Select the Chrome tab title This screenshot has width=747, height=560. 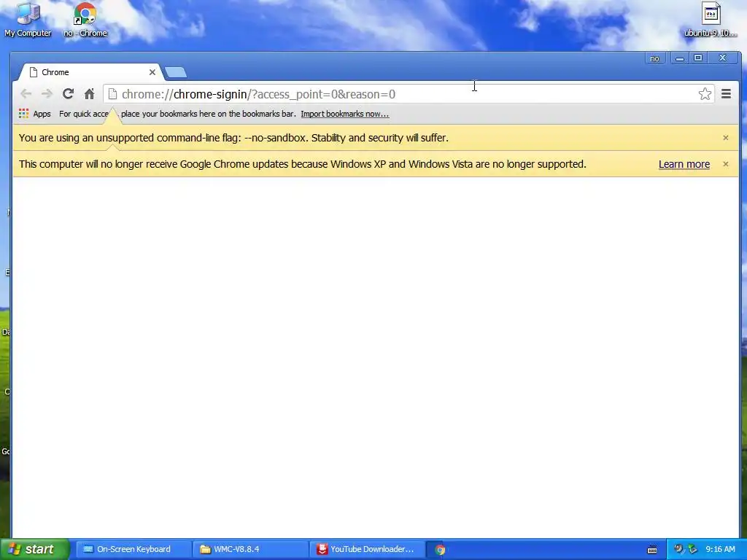[55, 72]
